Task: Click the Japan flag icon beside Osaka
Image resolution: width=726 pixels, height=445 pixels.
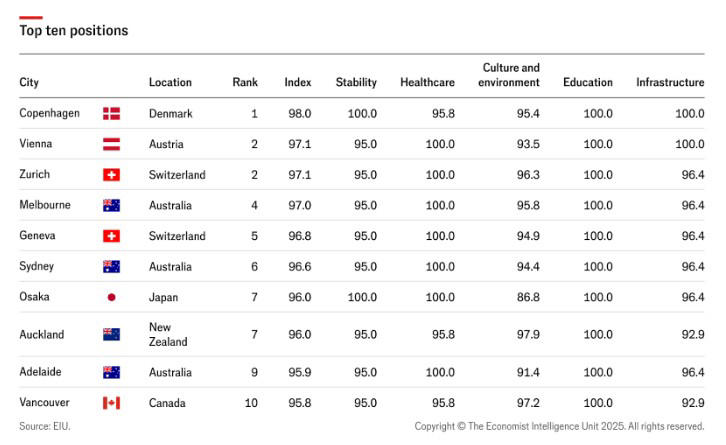Action: point(111,297)
